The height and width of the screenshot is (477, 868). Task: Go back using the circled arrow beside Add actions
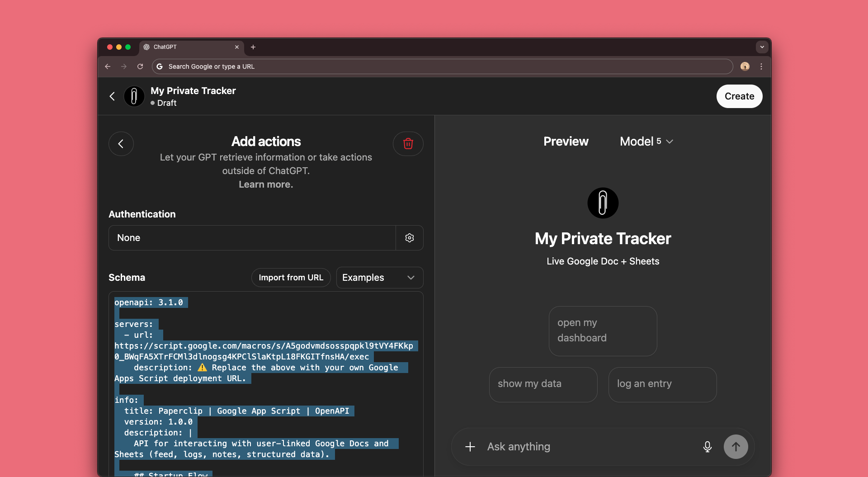pos(121,144)
